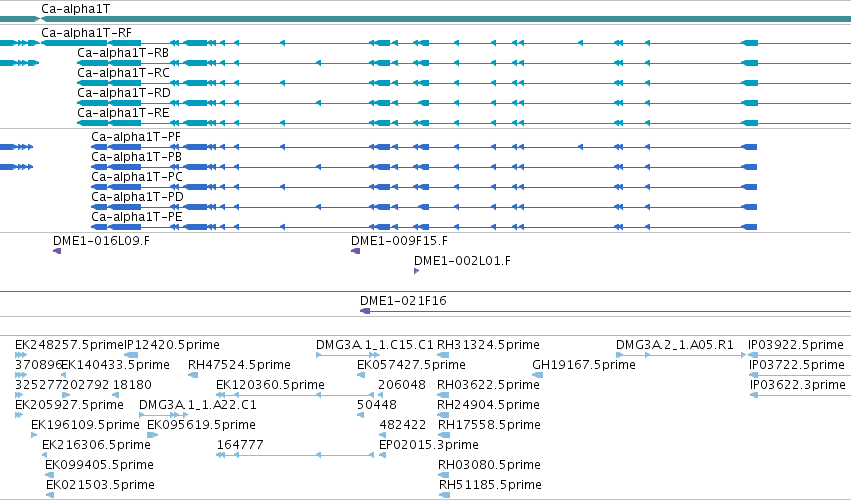Select EST EK099405.5prime label
The width and height of the screenshot is (851, 500).
coord(99,465)
